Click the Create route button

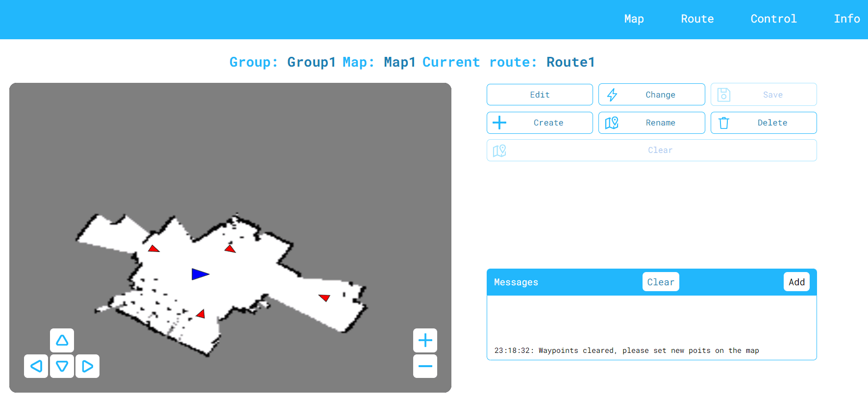pyautogui.click(x=540, y=123)
